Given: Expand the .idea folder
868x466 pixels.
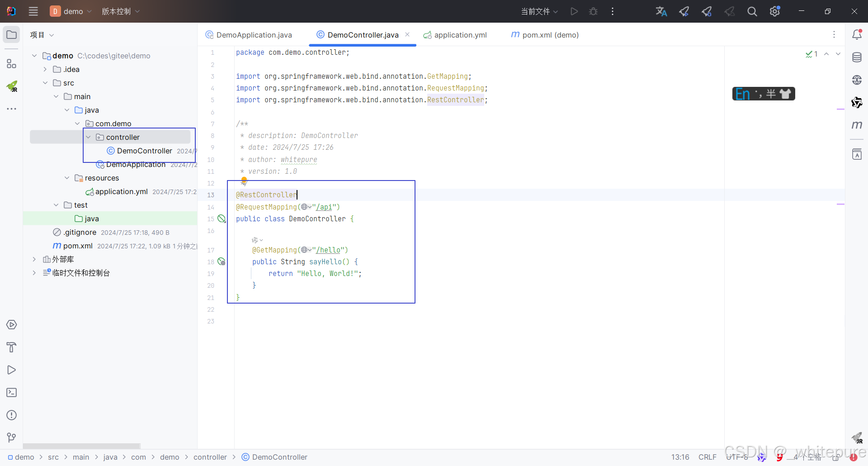Looking at the screenshot, I should click(x=45, y=69).
